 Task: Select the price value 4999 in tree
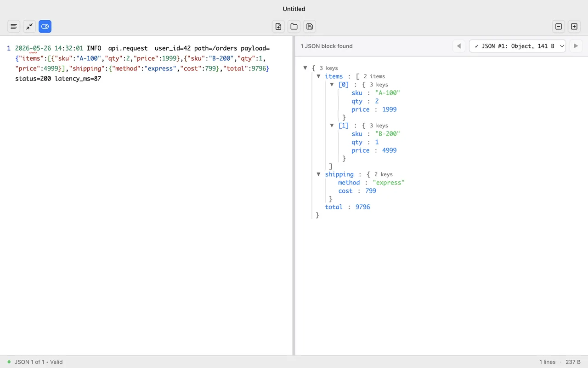tap(389, 150)
